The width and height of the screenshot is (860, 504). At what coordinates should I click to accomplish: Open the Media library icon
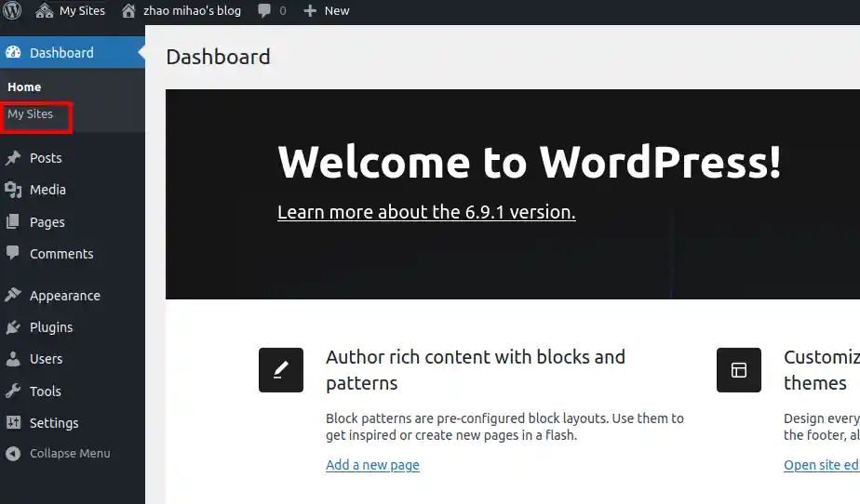13,190
